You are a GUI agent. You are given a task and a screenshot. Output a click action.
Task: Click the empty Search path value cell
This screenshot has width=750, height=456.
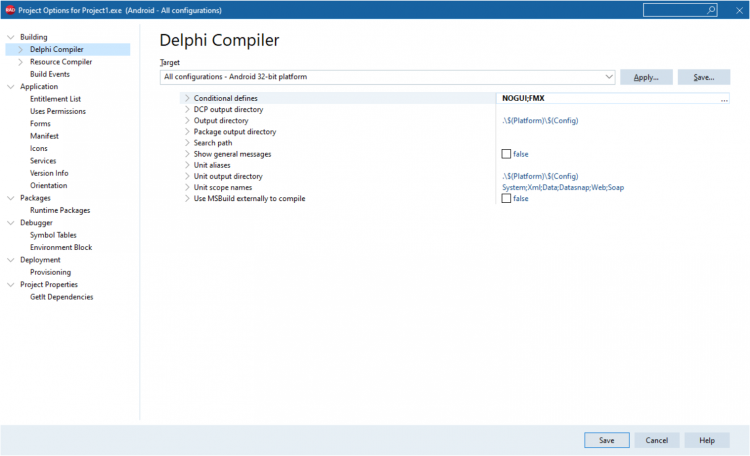(613, 143)
